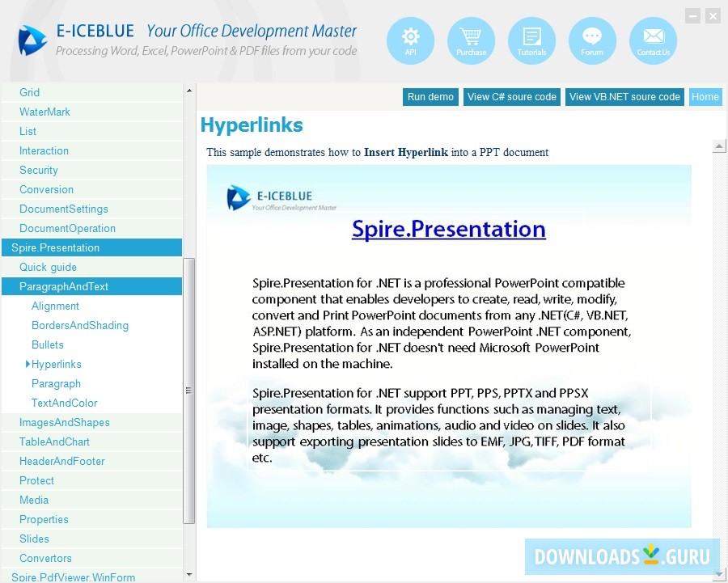Click the Contact Us envelope icon
The height and width of the screenshot is (583, 728).
pos(653,41)
